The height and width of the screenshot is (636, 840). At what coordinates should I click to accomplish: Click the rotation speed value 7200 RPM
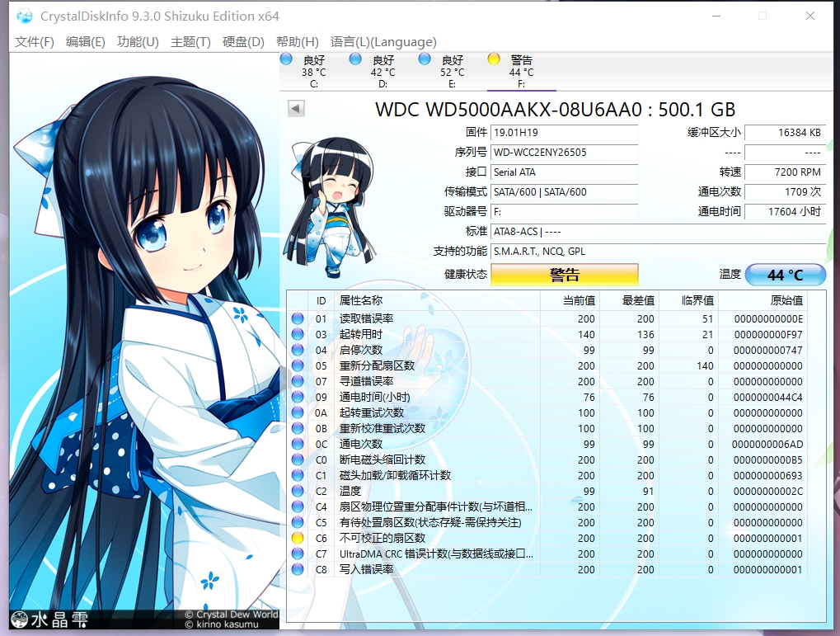point(786,172)
